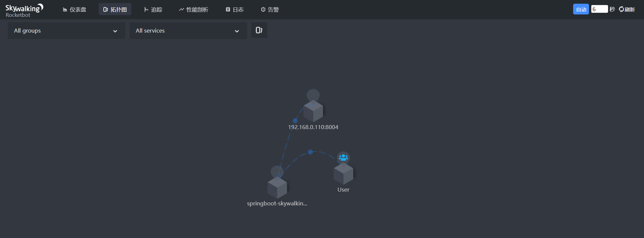
Task: Click the call-line dot on User arc
Action: click(x=310, y=152)
